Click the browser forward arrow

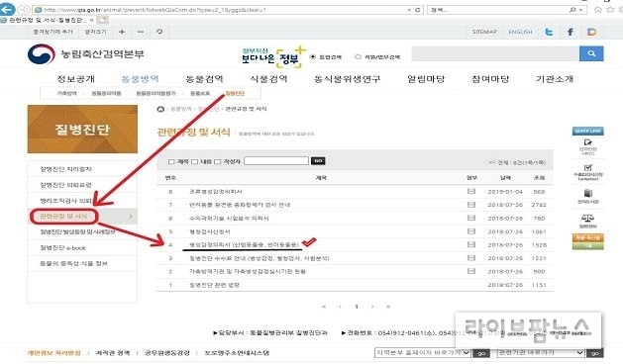(x=24, y=10)
